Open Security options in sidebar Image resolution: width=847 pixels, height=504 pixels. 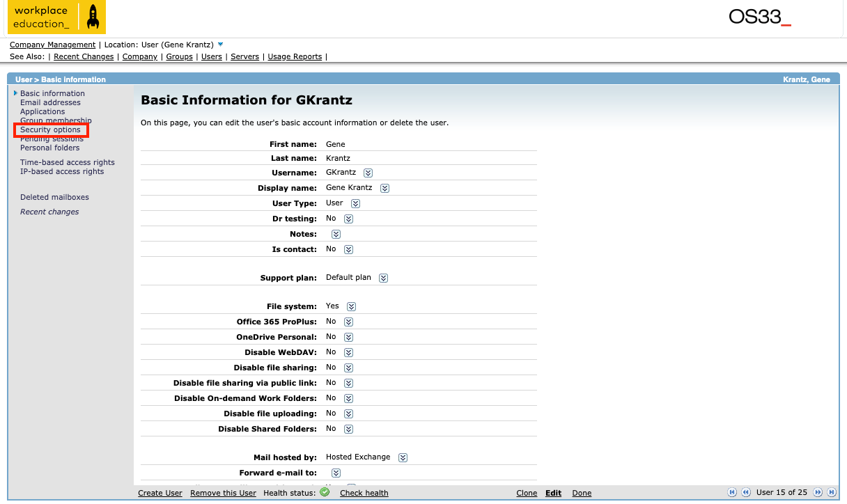click(50, 129)
